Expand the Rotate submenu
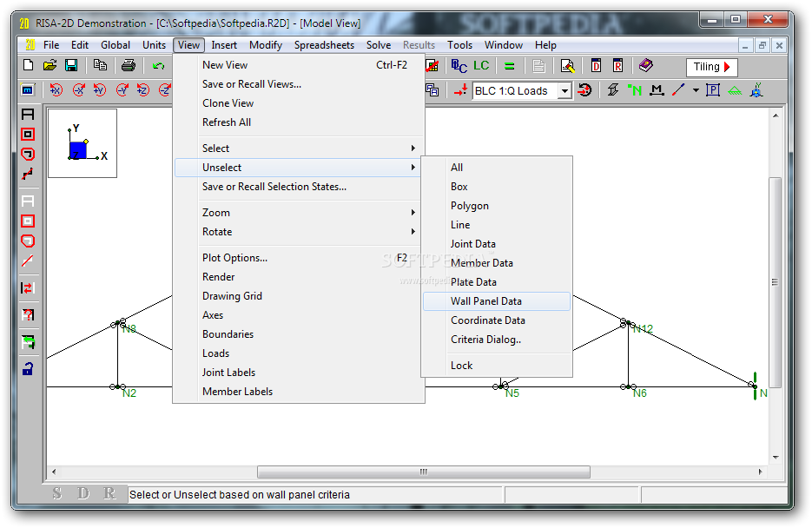The image size is (812, 528). (x=300, y=231)
